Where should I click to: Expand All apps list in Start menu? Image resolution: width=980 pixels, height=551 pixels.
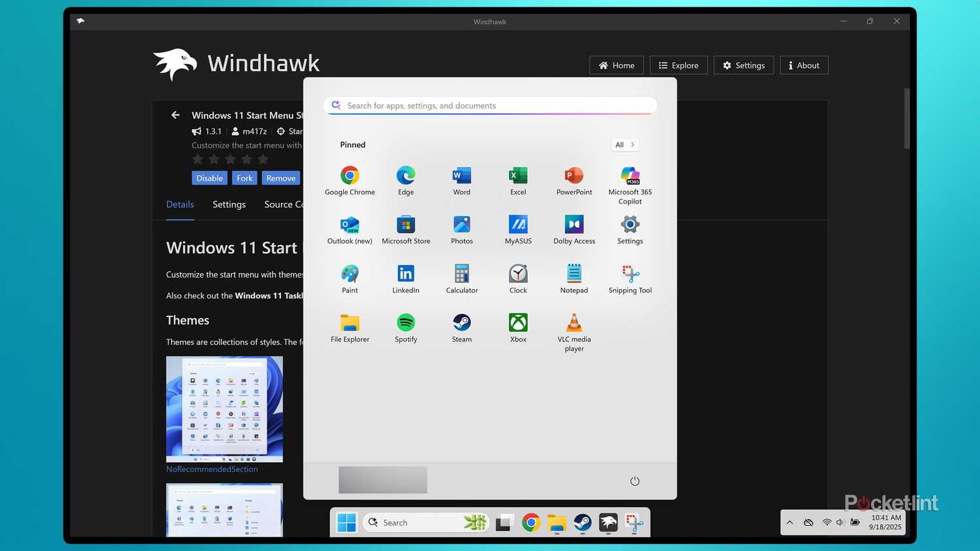coord(625,145)
